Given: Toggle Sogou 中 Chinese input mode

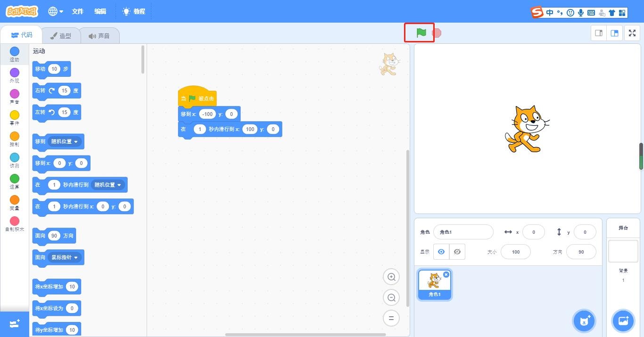Looking at the screenshot, I should [550, 13].
